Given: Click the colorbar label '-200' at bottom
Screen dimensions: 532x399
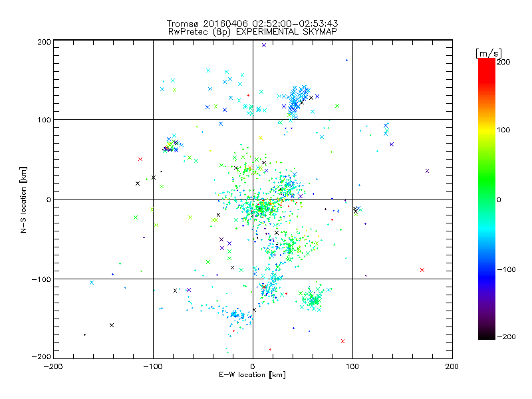Looking at the screenshot, I should 506,336.
